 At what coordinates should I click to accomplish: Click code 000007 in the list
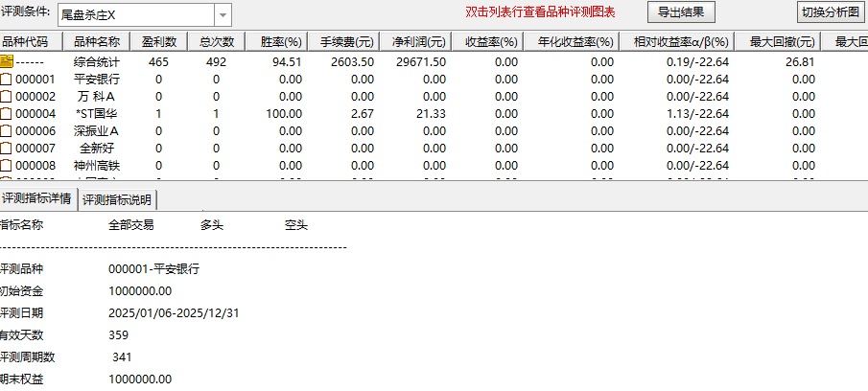point(35,149)
